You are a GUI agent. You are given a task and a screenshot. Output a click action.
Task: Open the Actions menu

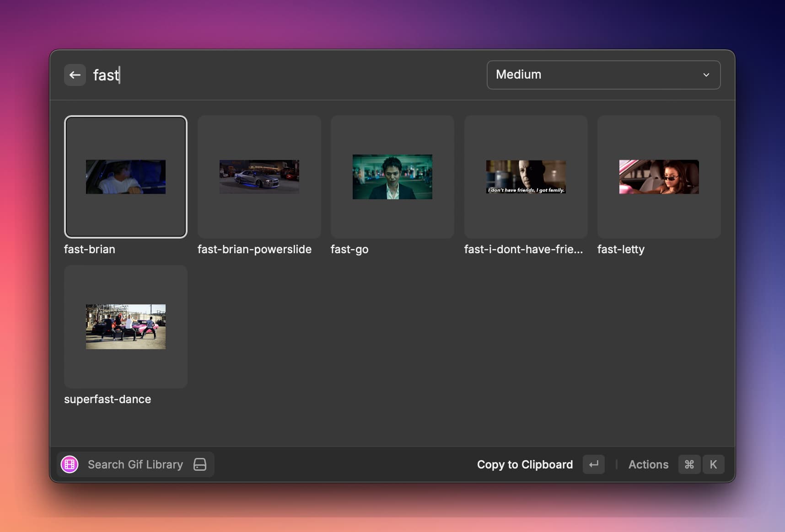tap(648, 464)
